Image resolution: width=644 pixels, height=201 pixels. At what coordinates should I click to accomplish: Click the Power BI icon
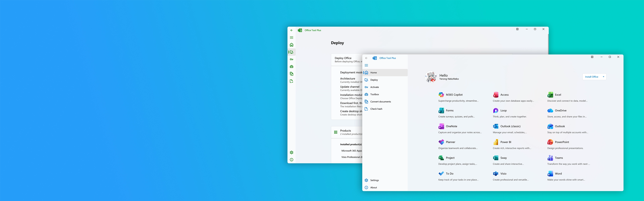coord(496,142)
